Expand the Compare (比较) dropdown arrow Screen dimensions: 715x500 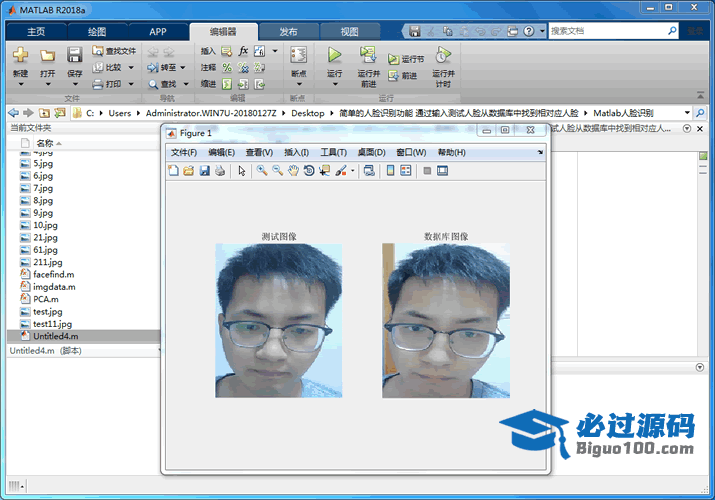[131, 67]
